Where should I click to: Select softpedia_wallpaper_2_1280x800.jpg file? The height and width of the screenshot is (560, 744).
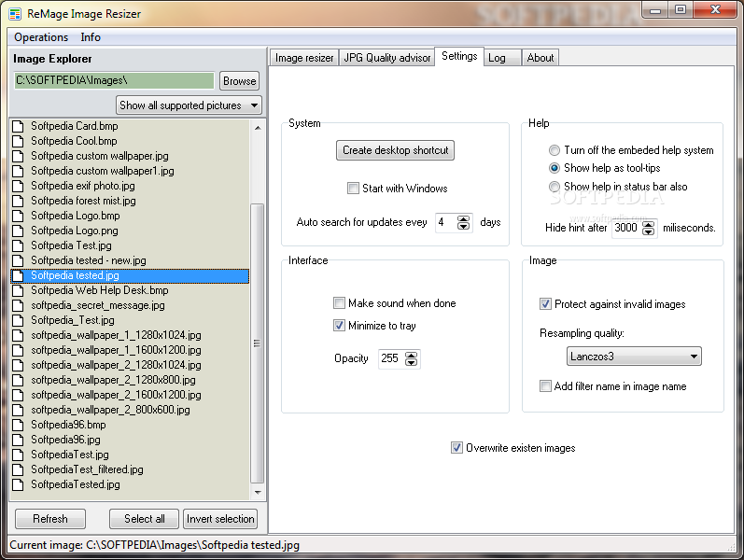113,380
